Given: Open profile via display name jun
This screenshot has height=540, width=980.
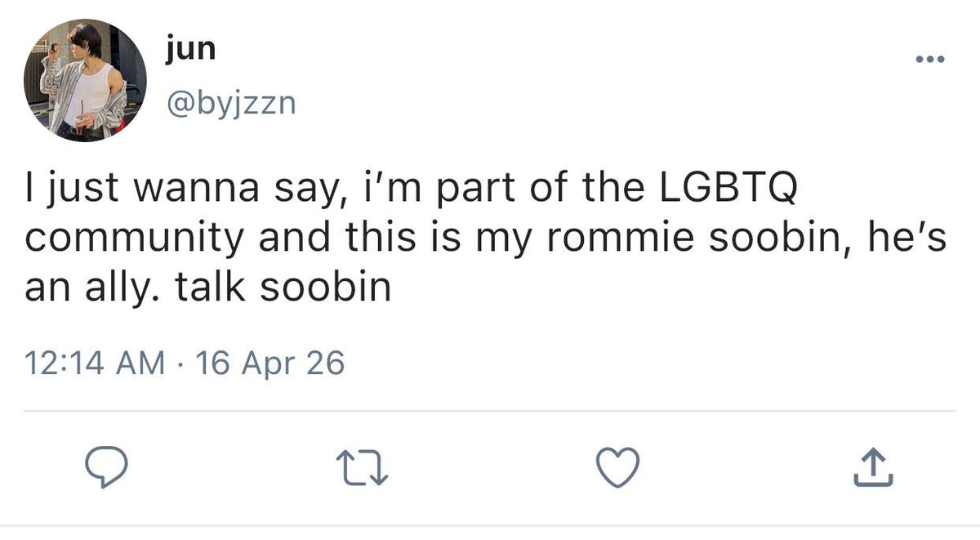Looking at the screenshot, I should click(x=189, y=50).
